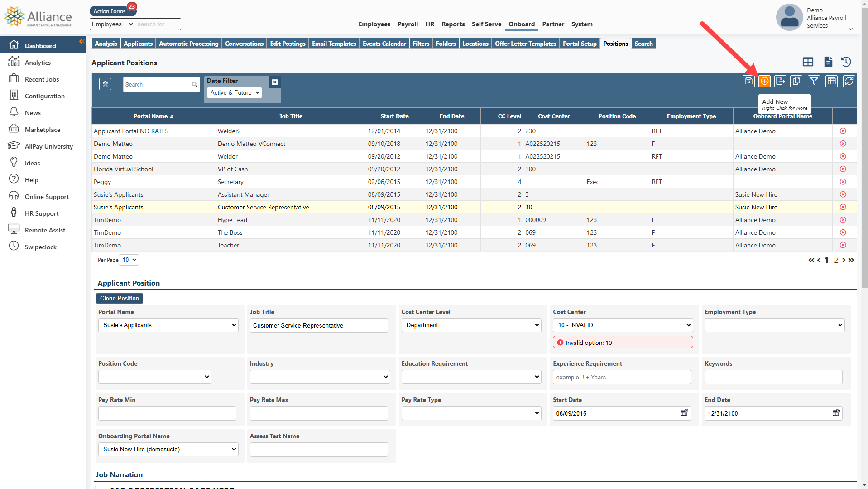Open the Reports top menu
Image resolution: width=868 pixels, height=489 pixels.
(x=453, y=24)
